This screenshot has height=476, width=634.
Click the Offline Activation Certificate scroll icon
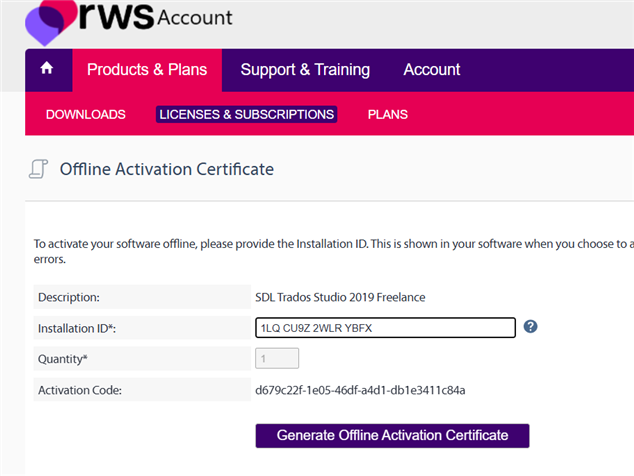coord(38,169)
